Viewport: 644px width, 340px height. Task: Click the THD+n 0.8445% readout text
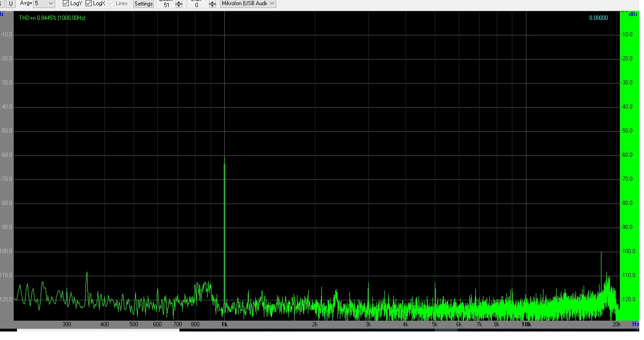(x=52, y=18)
